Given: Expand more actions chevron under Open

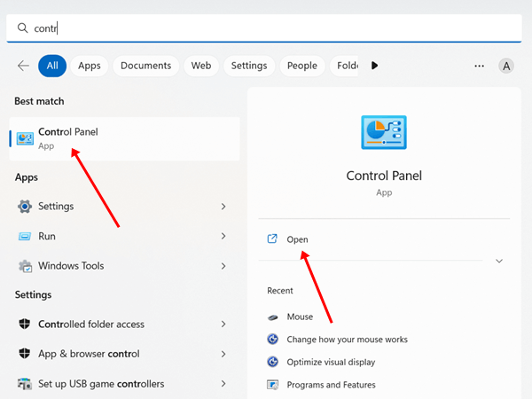Looking at the screenshot, I should 499,261.
